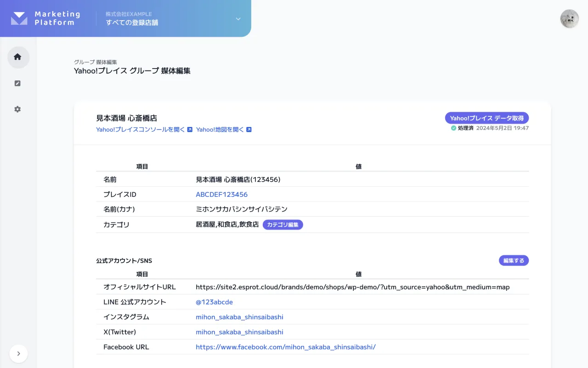
Task: Expand the すべての登録店舗 store selector dropdown
Action: [238, 19]
